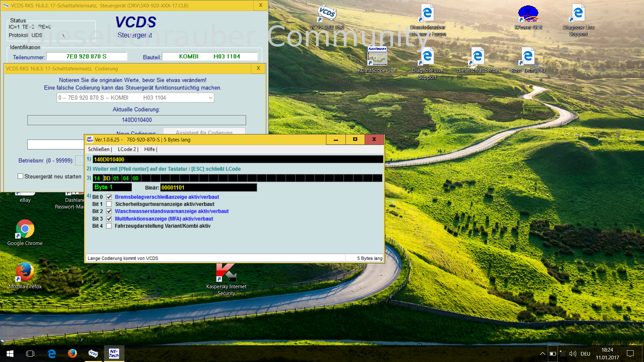This screenshot has height=362, width=644.
Task: Open Hilfe menu in LCode
Action: click(x=151, y=149)
